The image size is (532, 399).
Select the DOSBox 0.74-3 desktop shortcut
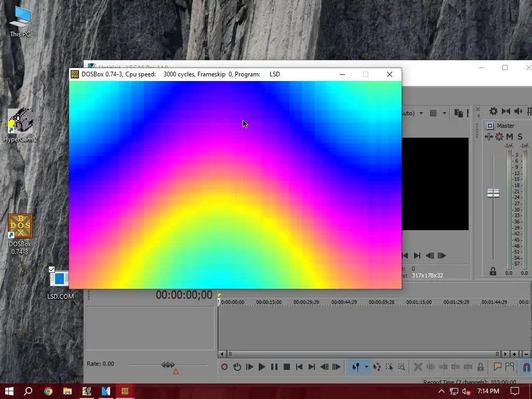tap(20, 234)
